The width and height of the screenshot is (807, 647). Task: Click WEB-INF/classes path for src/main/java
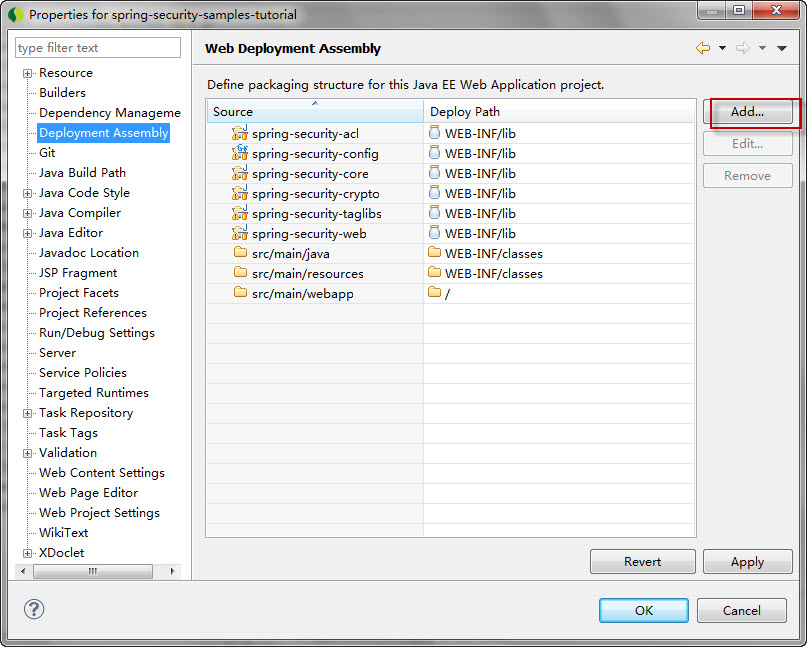click(494, 254)
